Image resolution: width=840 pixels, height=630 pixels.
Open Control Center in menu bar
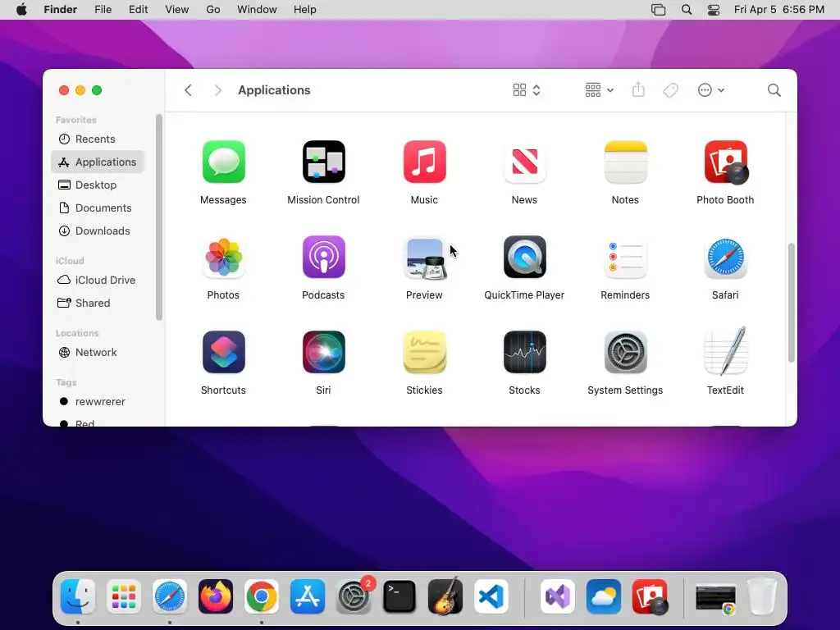714,10
